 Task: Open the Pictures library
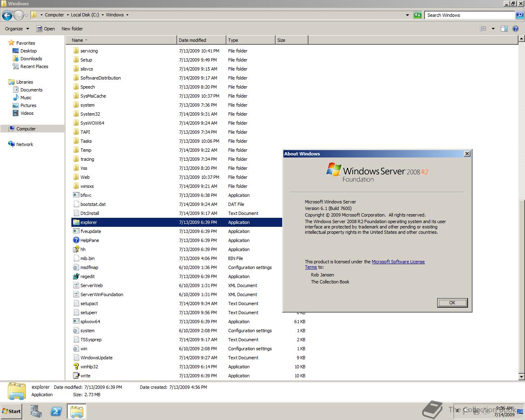tap(28, 105)
